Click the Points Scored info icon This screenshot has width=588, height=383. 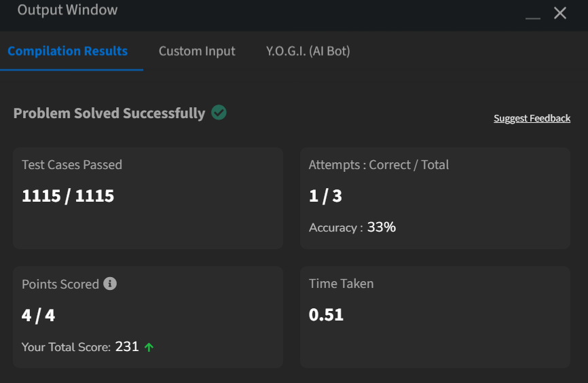pyautogui.click(x=110, y=284)
